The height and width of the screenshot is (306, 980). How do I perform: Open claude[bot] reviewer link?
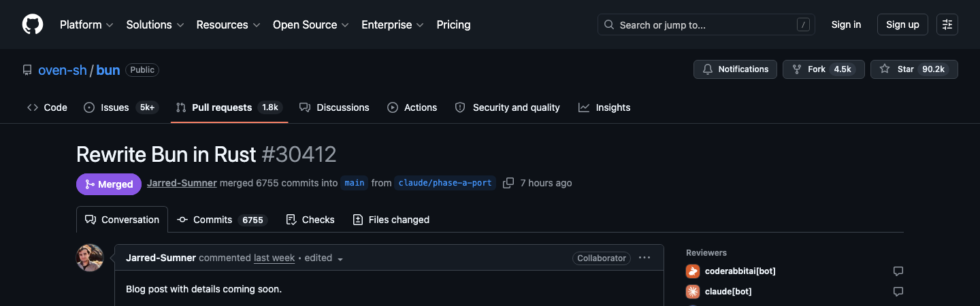(728, 292)
